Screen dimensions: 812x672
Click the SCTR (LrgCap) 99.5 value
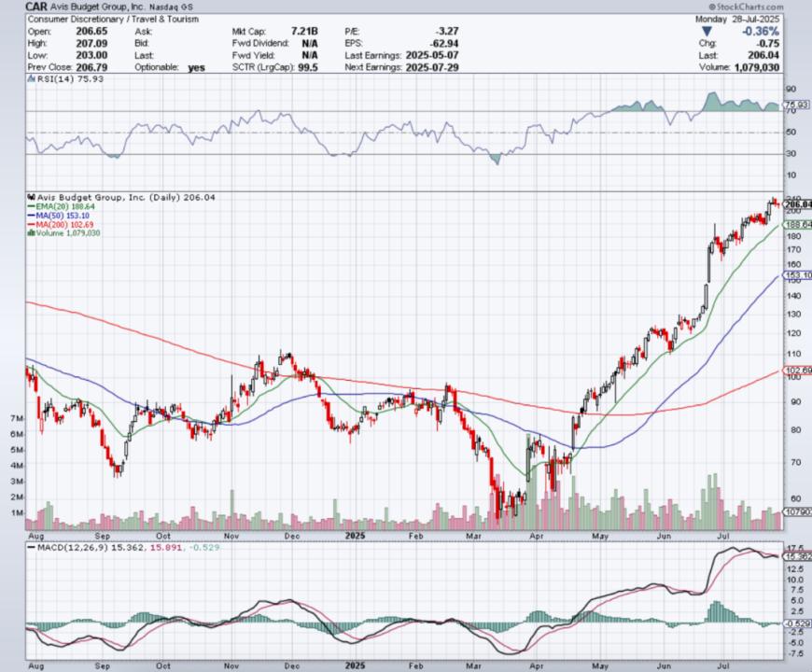click(x=308, y=67)
